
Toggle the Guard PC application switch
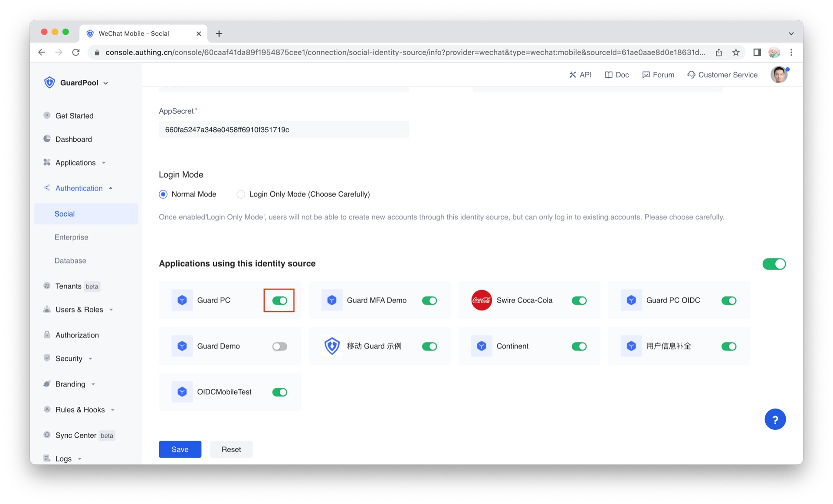coord(279,300)
